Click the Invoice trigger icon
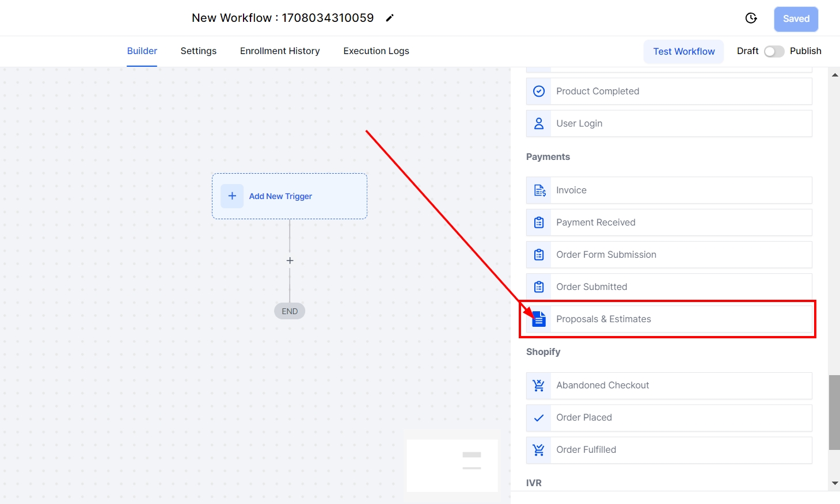The image size is (840, 504). (539, 190)
